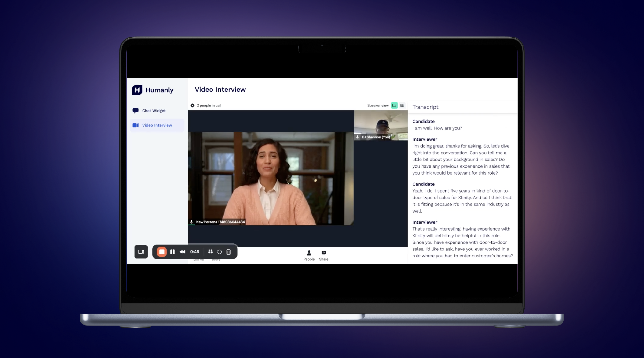
Task: Open the People panel
Action: coord(309,255)
